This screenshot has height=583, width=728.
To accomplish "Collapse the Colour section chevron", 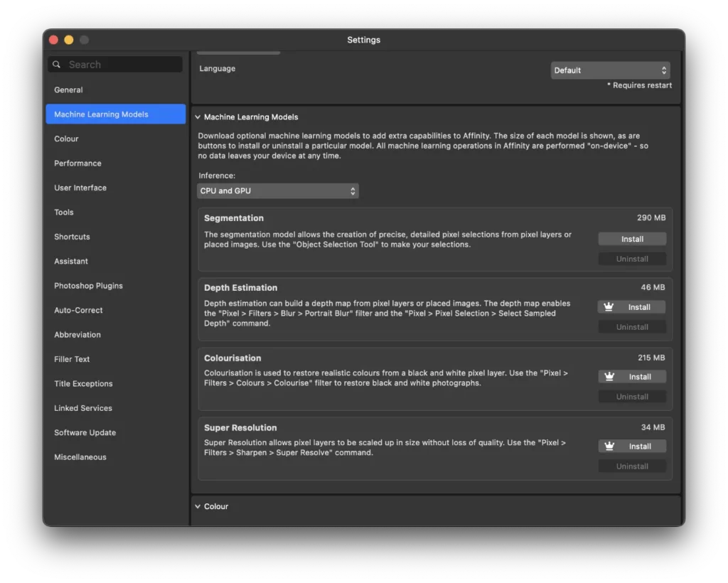I will pyautogui.click(x=198, y=506).
